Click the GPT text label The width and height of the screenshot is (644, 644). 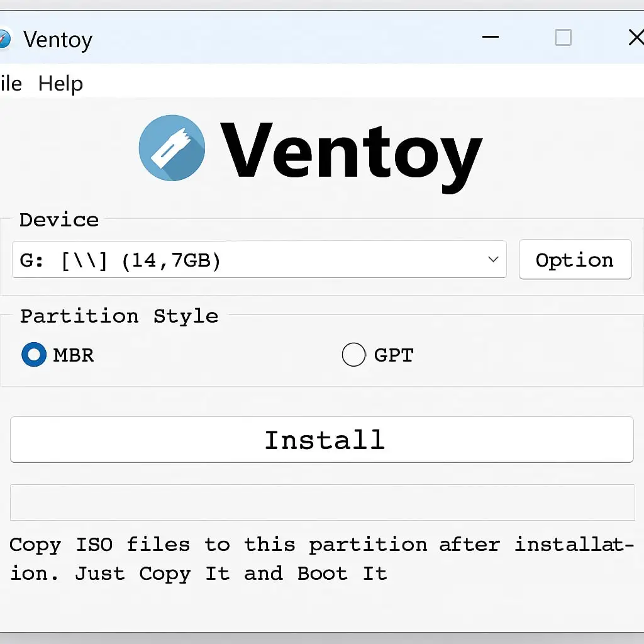click(394, 355)
